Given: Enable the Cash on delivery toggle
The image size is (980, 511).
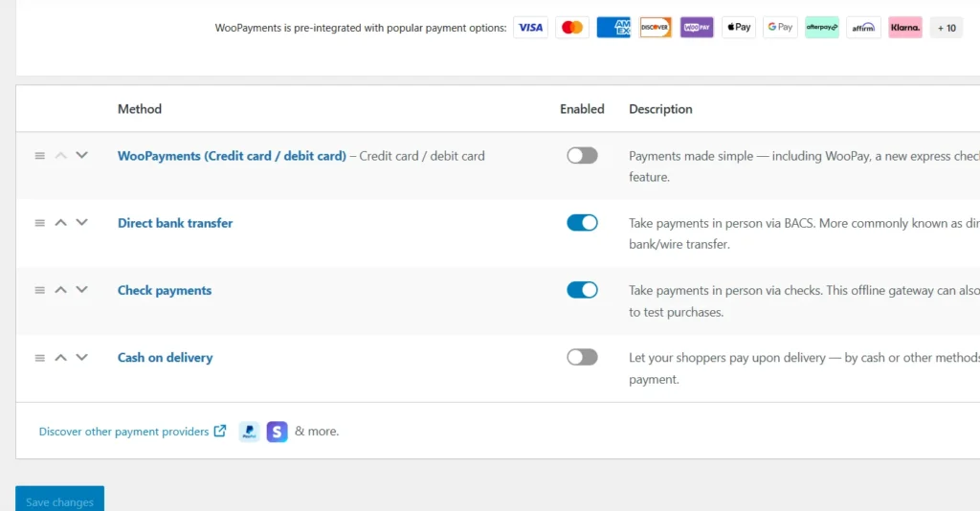Looking at the screenshot, I should tap(582, 357).
